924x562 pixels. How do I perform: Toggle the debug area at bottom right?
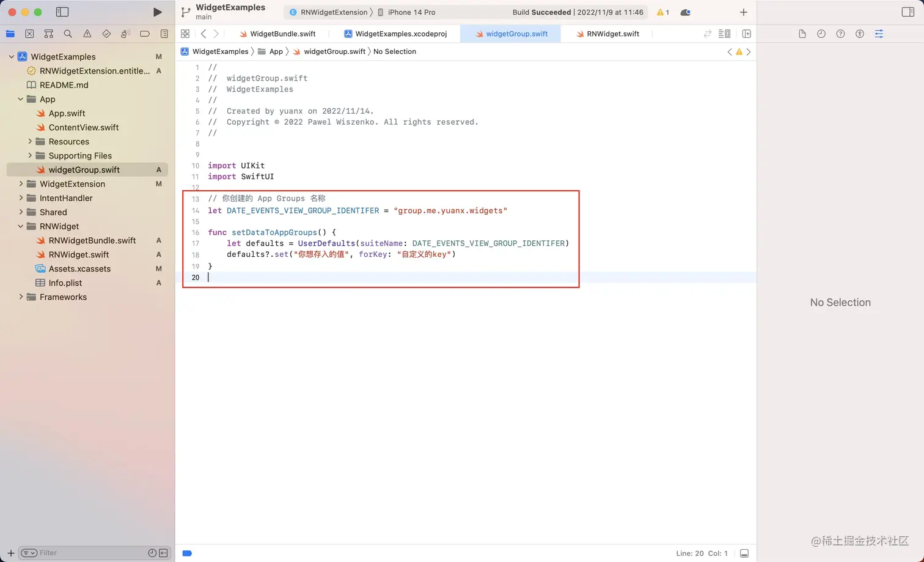[x=744, y=553]
